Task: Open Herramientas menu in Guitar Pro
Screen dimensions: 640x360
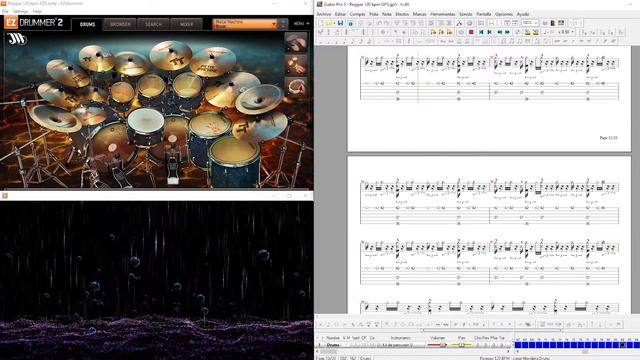Action: click(442, 14)
